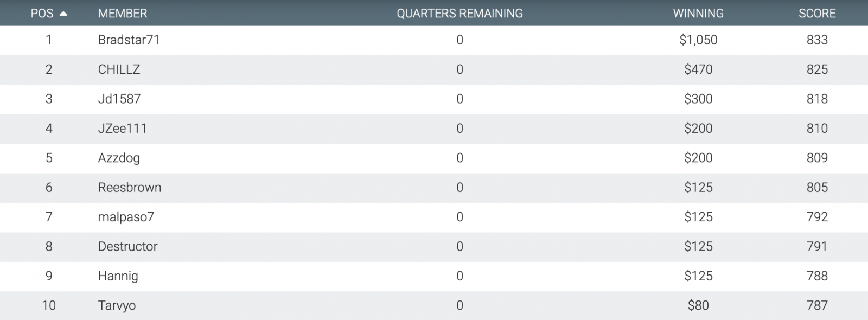Open member Reesbrown
Screen dimensions: 868x320
[130, 188]
